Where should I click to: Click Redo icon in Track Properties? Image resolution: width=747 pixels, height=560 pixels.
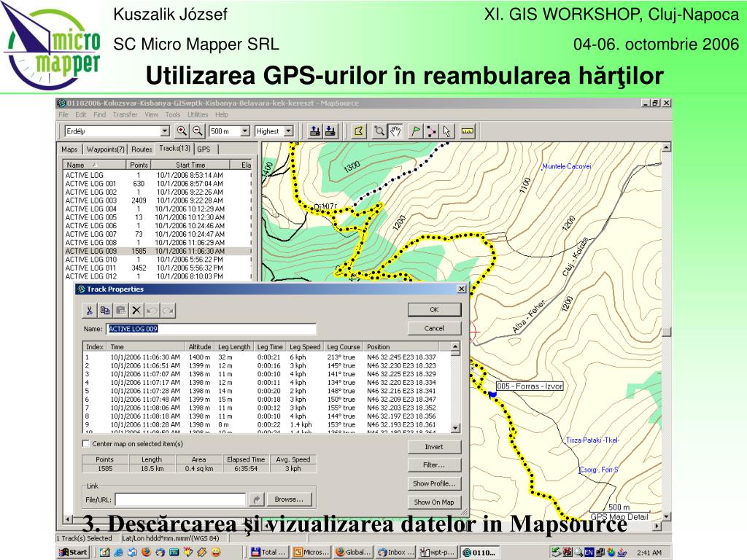click(168, 311)
